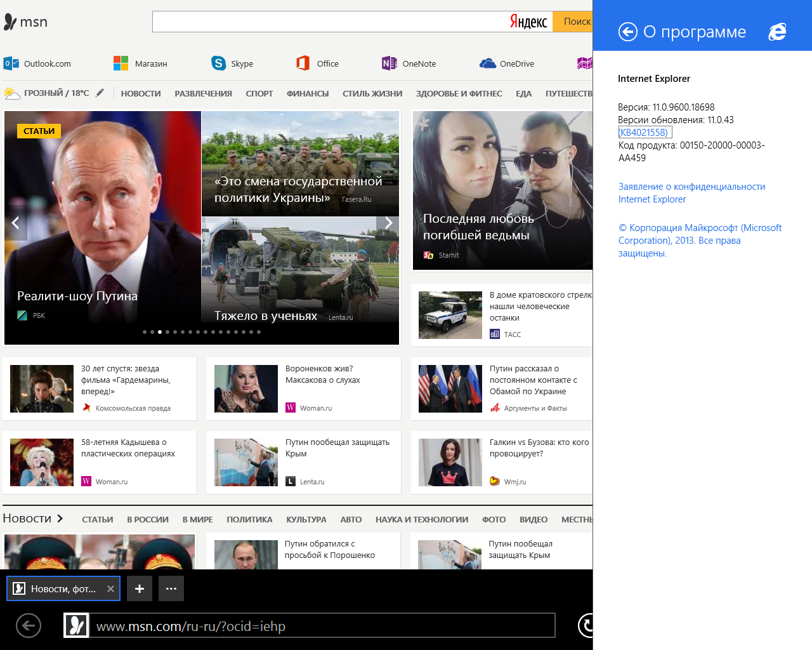Click the Yandex logo in search box
Screen dimensions: 812x650
coord(528,22)
